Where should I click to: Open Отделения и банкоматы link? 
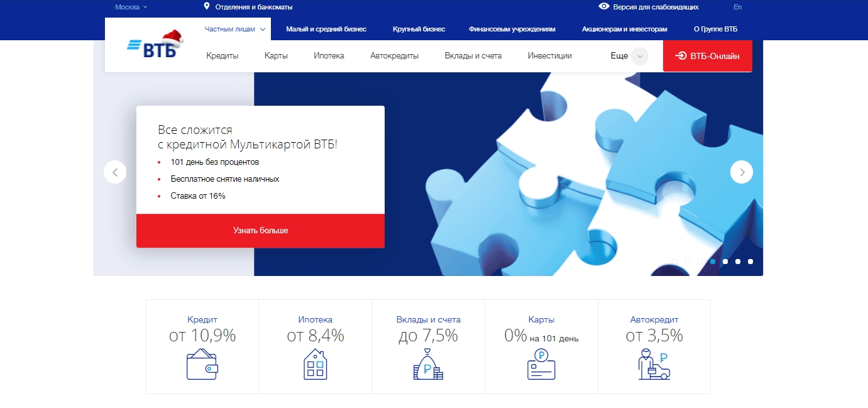click(254, 7)
